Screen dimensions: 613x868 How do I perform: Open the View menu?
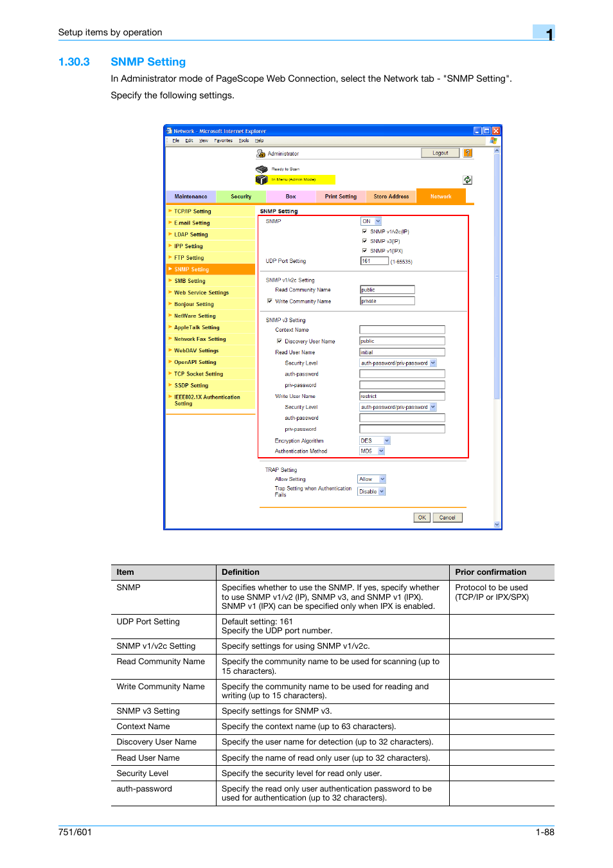(x=204, y=140)
